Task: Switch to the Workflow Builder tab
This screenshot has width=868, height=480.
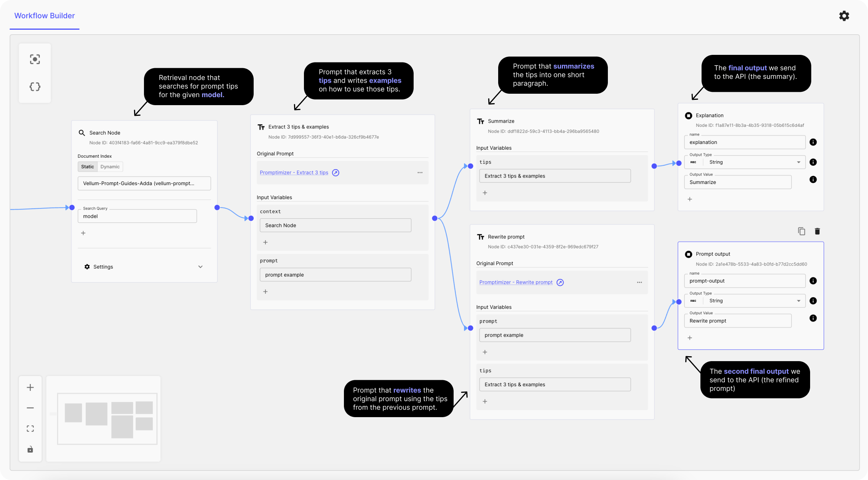Action: point(45,16)
